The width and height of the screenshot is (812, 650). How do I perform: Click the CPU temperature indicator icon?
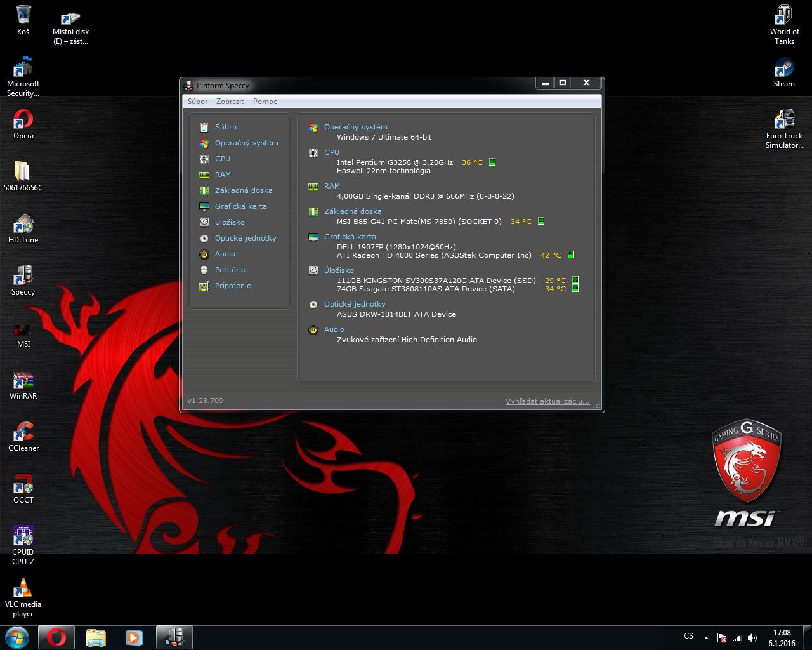coord(492,162)
